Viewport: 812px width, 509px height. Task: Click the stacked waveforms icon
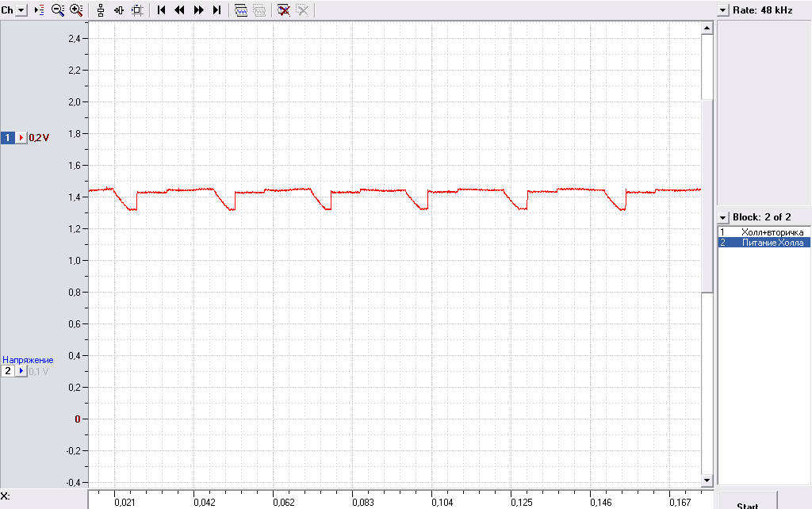241,10
